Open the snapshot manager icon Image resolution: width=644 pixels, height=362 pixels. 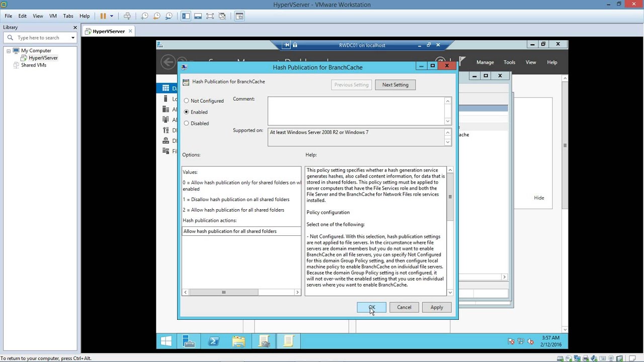click(x=169, y=16)
